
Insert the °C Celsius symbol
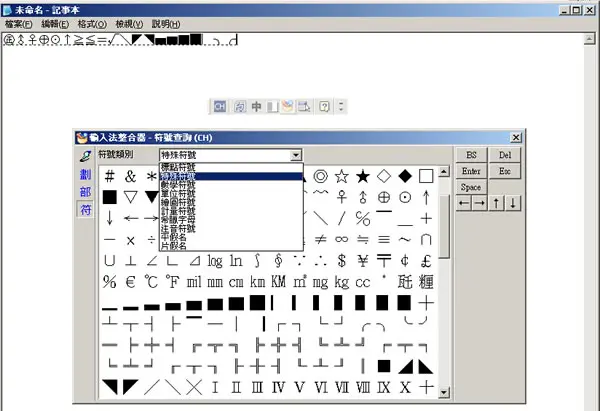click(x=151, y=282)
